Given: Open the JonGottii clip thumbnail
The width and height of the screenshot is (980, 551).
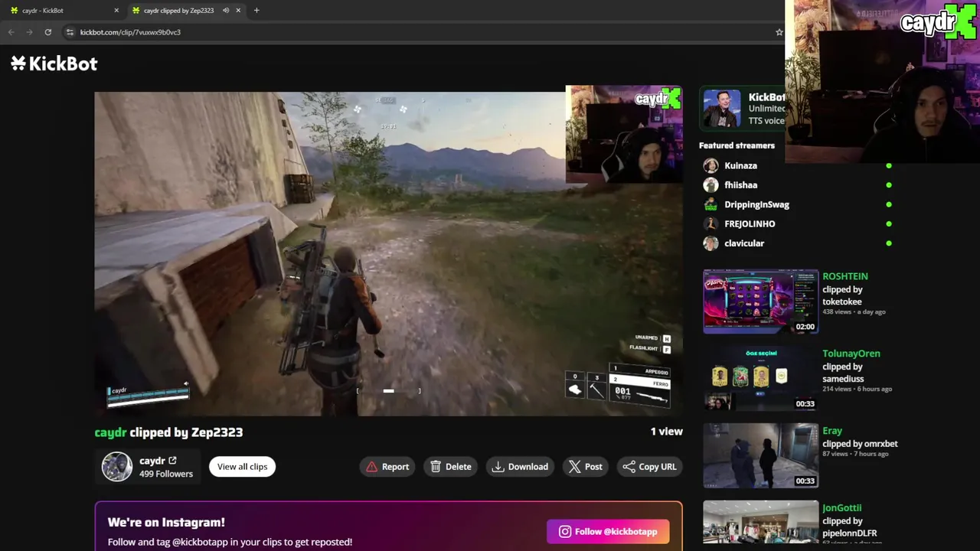Looking at the screenshot, I should coord(761,523).
